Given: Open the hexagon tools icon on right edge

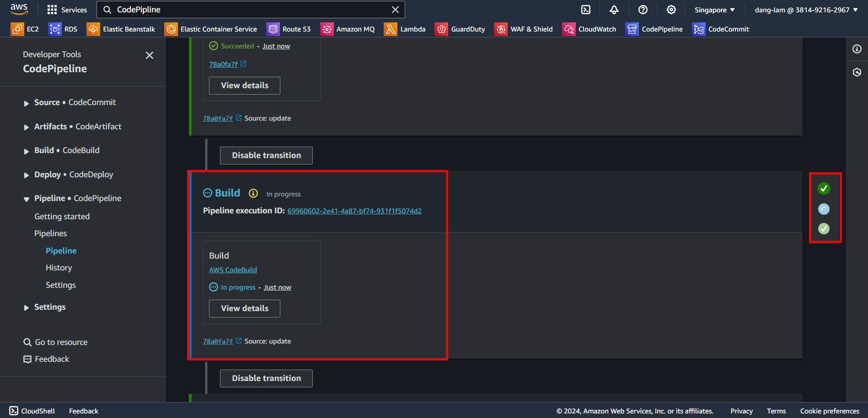Looking at the screenshot, I should (x=857, y=72).
